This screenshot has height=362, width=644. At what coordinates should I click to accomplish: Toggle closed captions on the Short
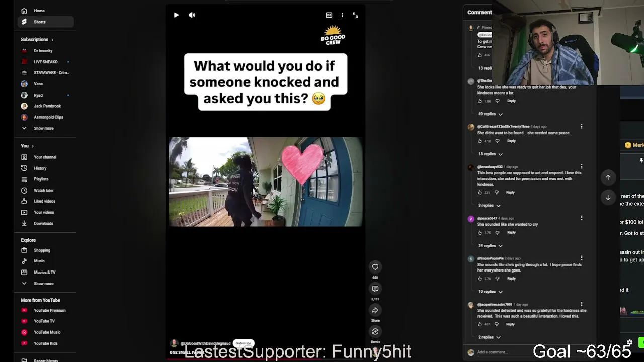coord(329,15)
